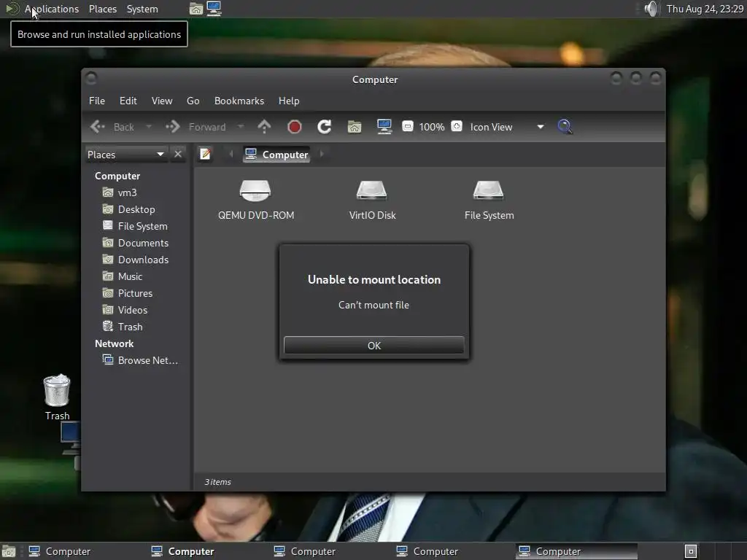747x560 pixels.
Task: Open the Home folder toolbar icon
Action: pos(355,127)
